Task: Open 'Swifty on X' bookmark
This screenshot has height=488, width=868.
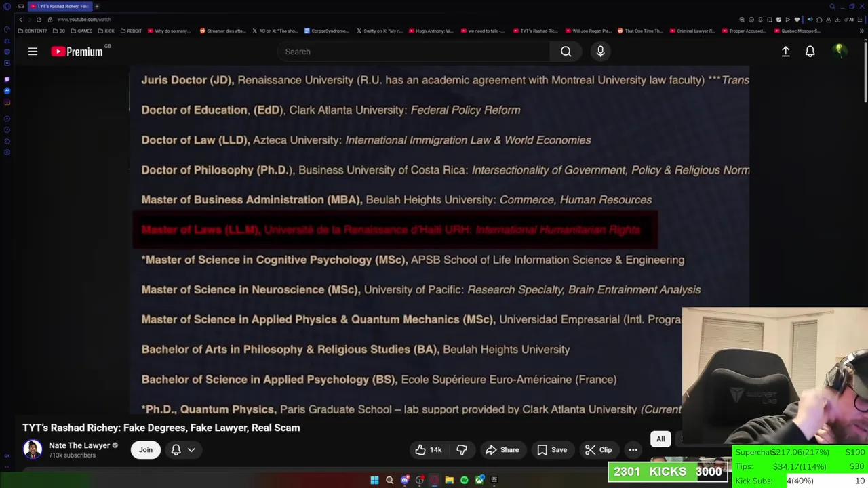Action: [x=378, y=30]
